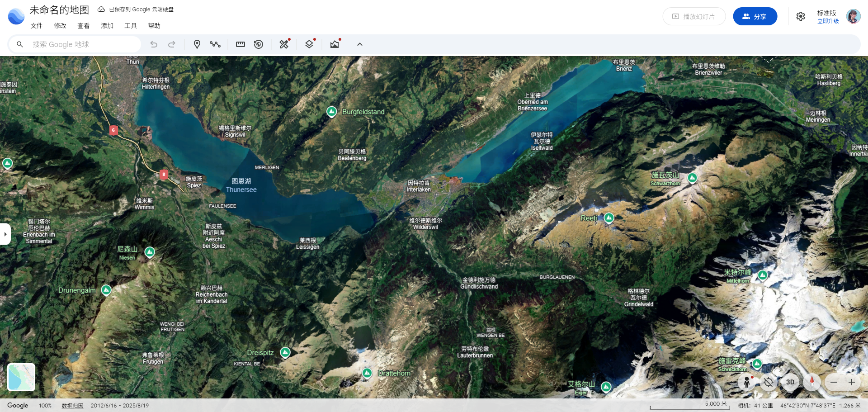Click the 搜索 Google 地球 search field

(x=81, y=44)
